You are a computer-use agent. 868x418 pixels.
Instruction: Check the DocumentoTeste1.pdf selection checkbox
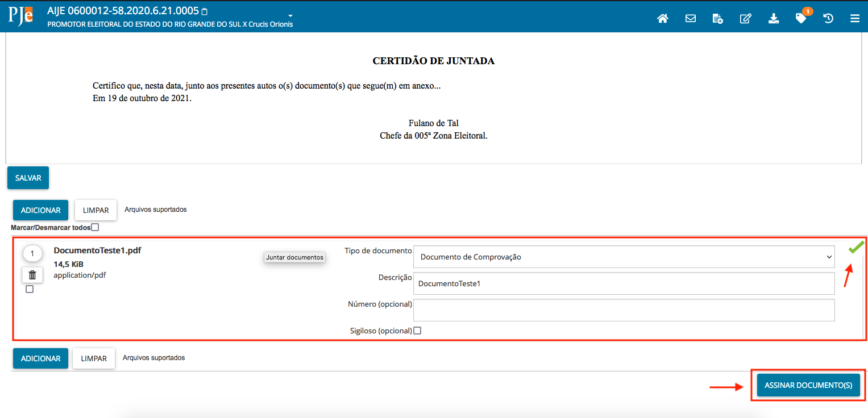tap(30, 289)
